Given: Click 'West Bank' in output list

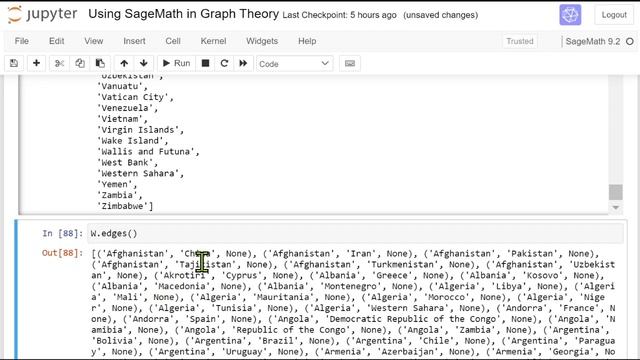Looking at the screenshot, I should click(125, 162).
